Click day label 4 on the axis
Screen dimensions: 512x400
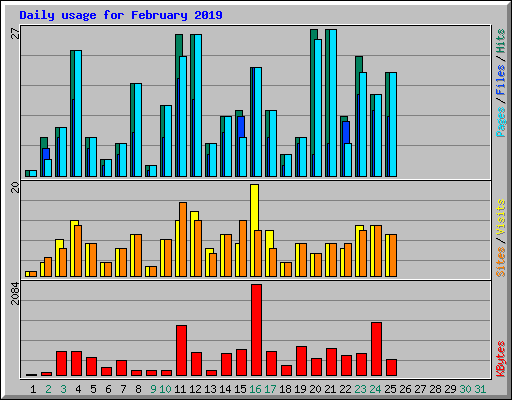coord(78,389)
